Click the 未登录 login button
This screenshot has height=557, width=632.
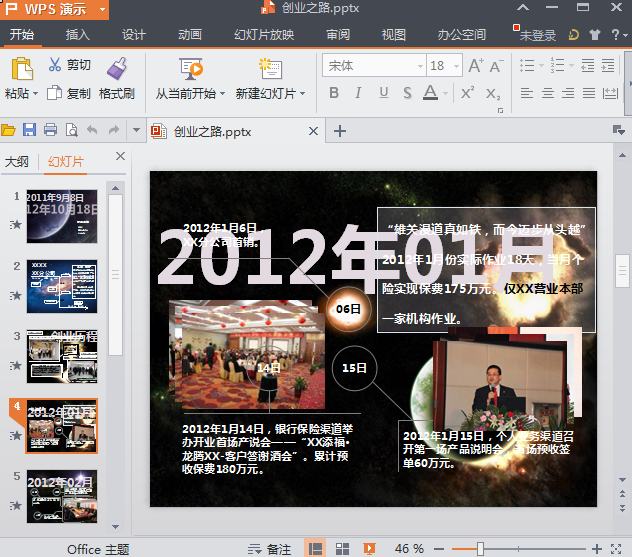coord(537,35)
